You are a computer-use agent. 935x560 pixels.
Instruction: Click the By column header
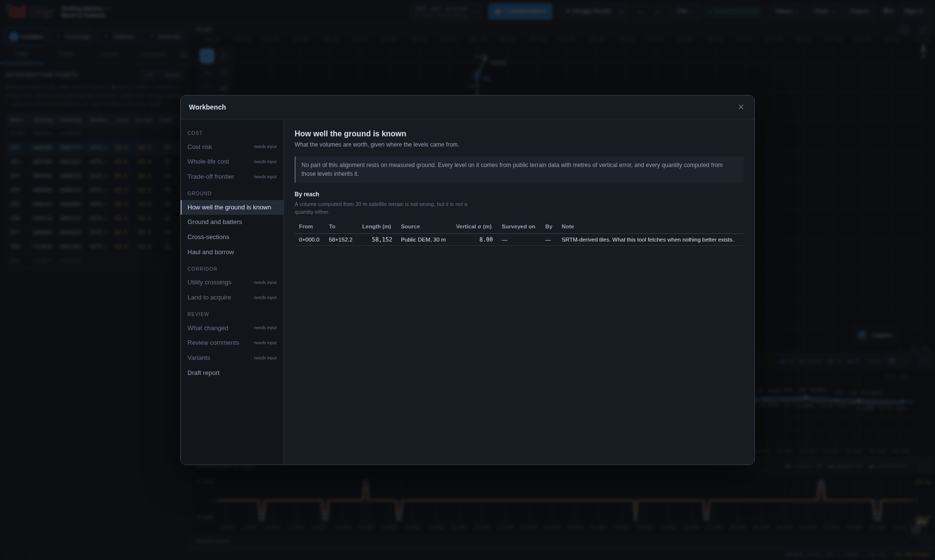pos(549,227)
